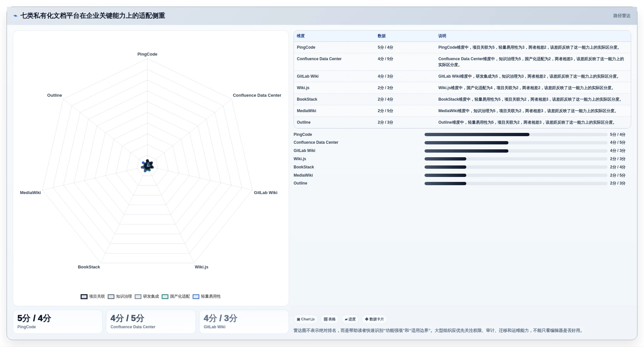Click the PingCode axis label on radar
644x347 pixels.
click(147, 54)
